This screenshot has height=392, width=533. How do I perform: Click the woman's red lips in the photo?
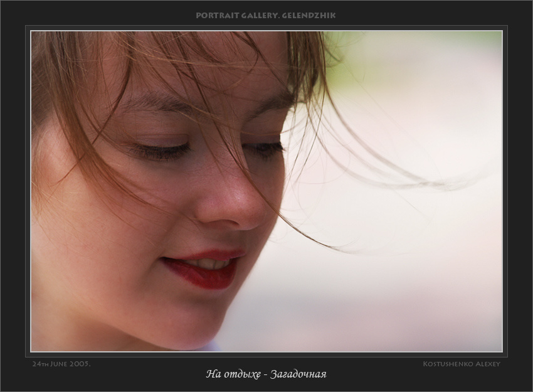pyautogui.click(x=204, y=269)
